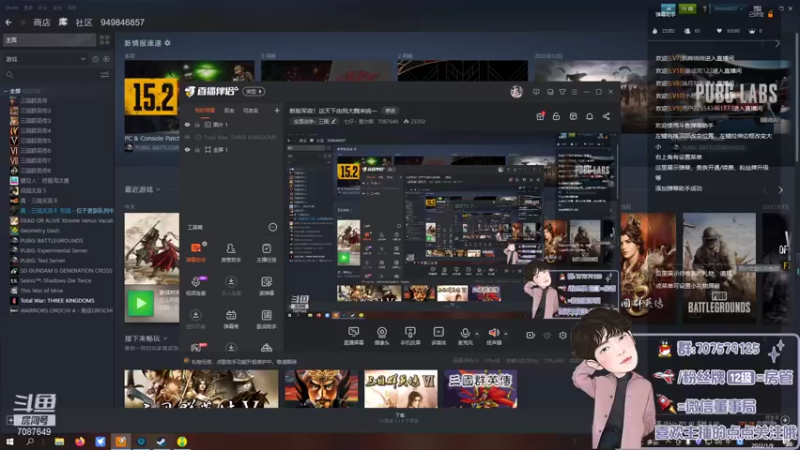Select PUBG: BATTLEGROUNDS in game list
This screenshot has height=450, width=800.
point(52,240)
